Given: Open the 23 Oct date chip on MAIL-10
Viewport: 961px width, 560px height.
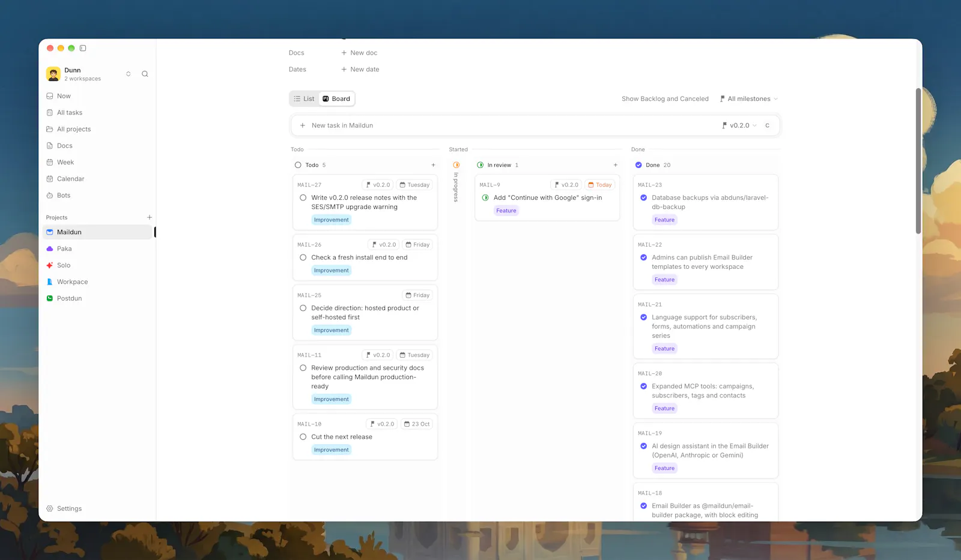Looking at the screenshot, I should [417, 424].
